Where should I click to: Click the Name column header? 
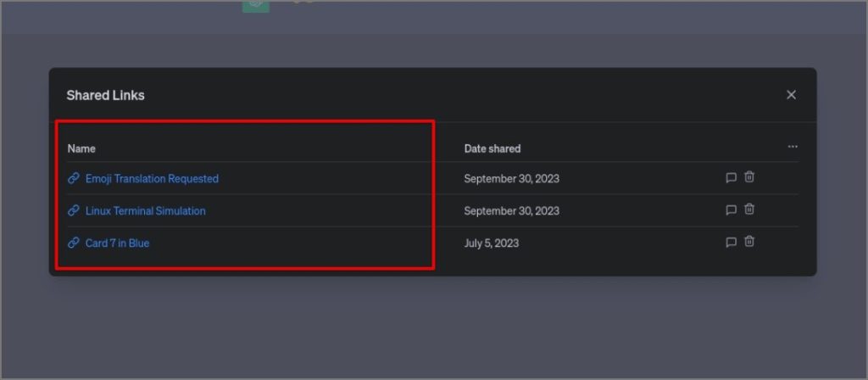coord(81,148)
